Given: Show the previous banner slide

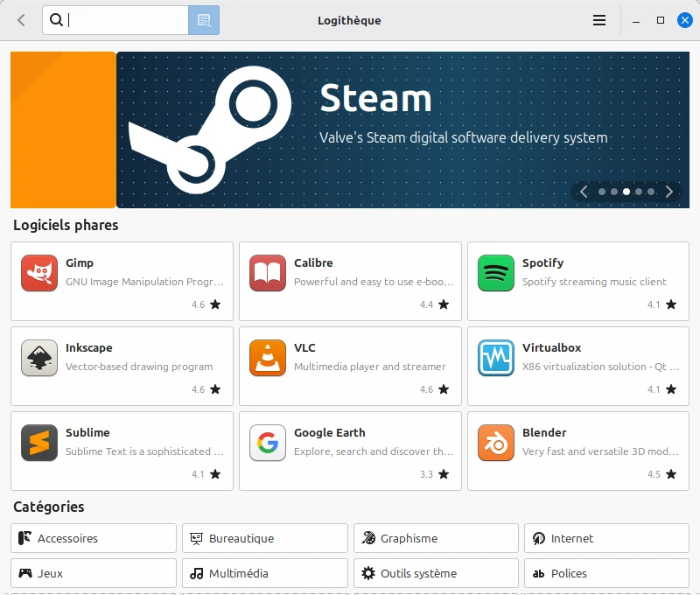Looking at the screenshot, I should tap(584, 192).
